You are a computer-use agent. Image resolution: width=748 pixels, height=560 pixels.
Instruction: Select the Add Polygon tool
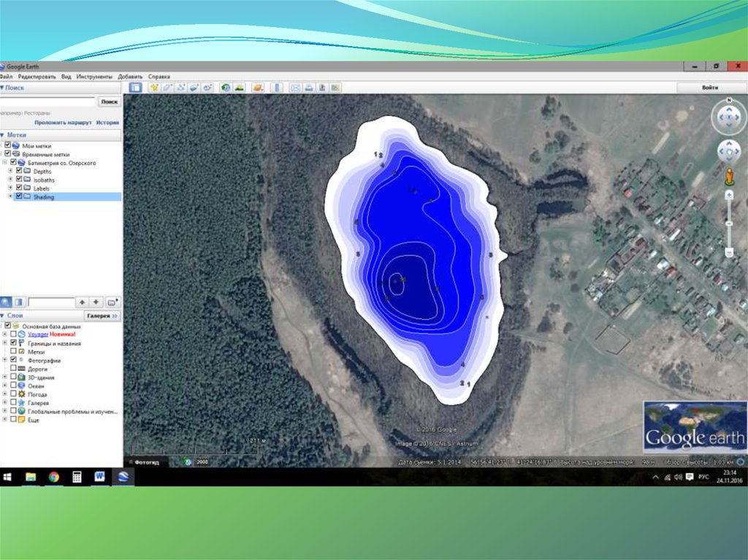[167, 88]
